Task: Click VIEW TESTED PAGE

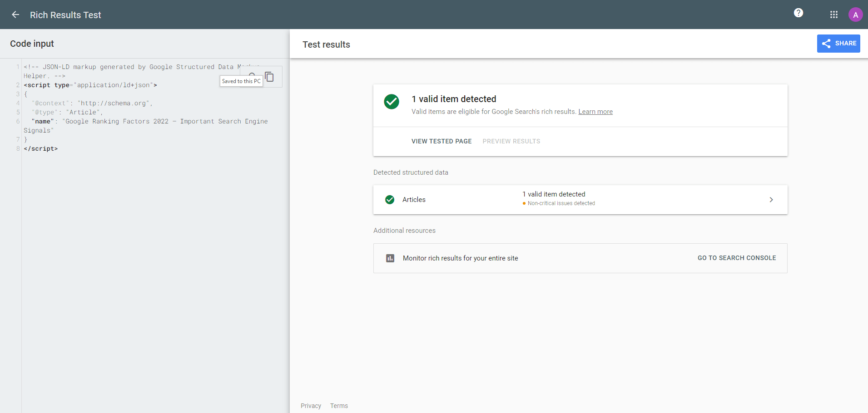Action: [441, 141]
